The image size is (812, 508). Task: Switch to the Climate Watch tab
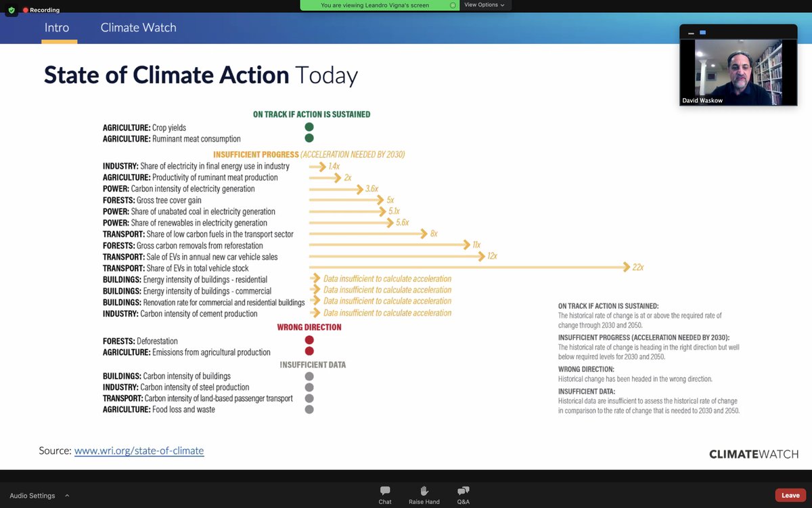coord(138,28)
